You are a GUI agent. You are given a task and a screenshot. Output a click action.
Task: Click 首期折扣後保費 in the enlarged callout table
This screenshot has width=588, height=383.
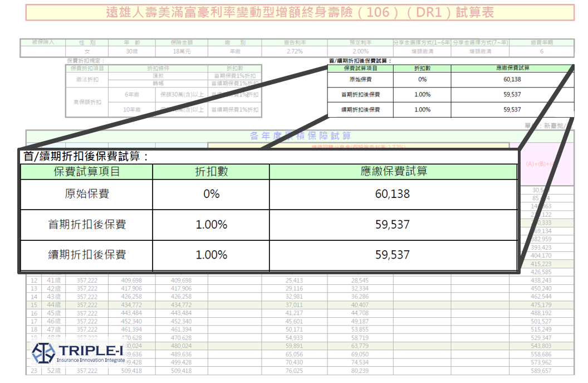click(87, 225)
